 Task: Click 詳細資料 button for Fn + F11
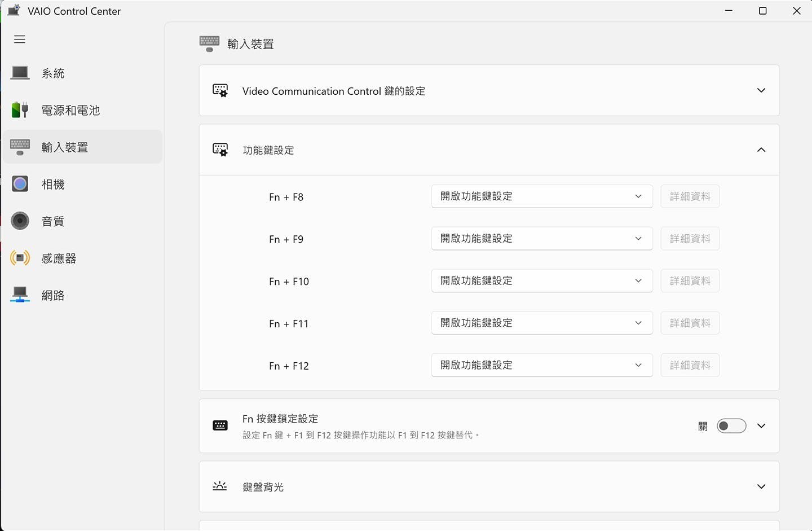[x=690, y=323]
